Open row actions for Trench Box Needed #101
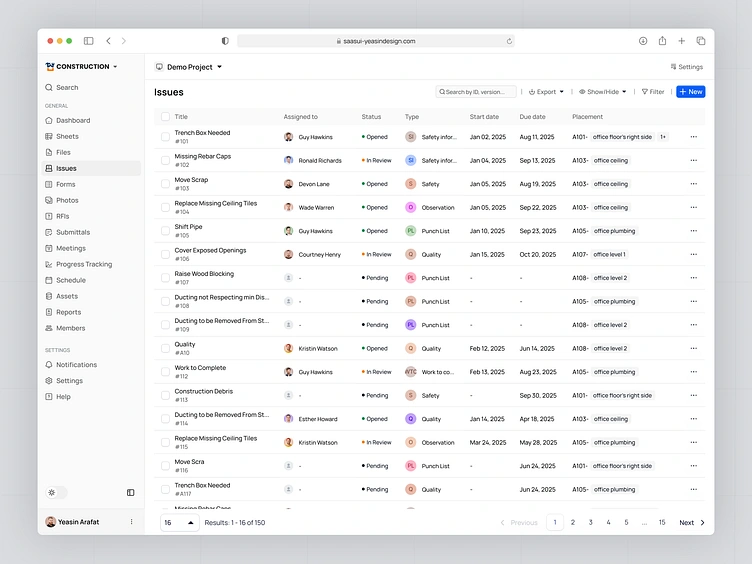Image resolution: width=752 pixels, height=564 pixels. pyautogui.click(x=693, y=137)
